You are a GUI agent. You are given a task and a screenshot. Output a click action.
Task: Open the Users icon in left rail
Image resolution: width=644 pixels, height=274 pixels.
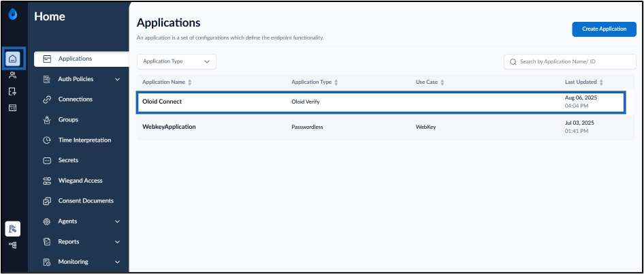click(13, 75)
